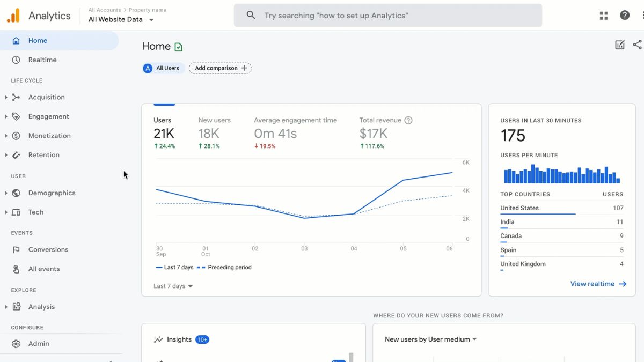Click the Analytics search box
Viewport: 644px width, 362px height.
click(x=387, y=16)
